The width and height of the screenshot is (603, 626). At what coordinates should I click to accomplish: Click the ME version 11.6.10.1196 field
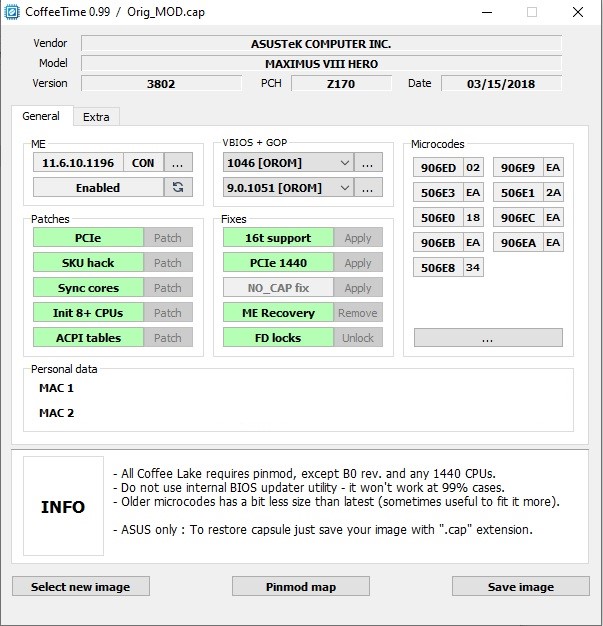click(x=78, y=162)
